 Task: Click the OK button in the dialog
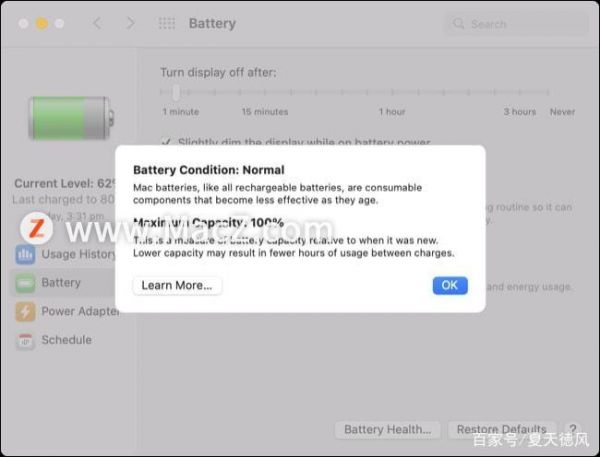pyautogui.click(x=450, y=285)
